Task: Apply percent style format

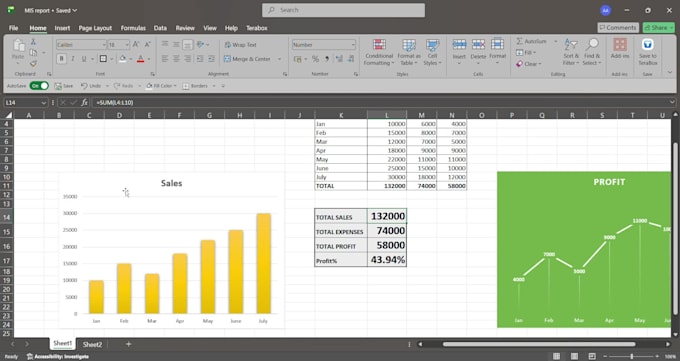Action: tap(315, 59)
